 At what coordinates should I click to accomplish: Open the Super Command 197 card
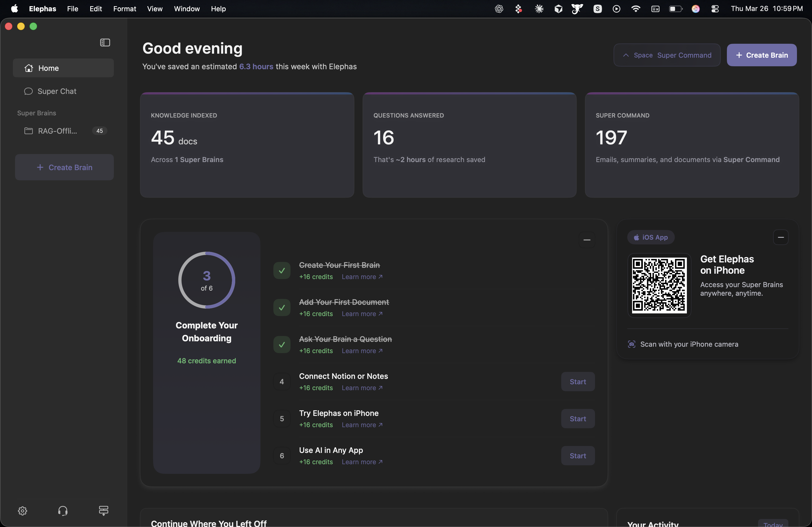pos(691,145)
